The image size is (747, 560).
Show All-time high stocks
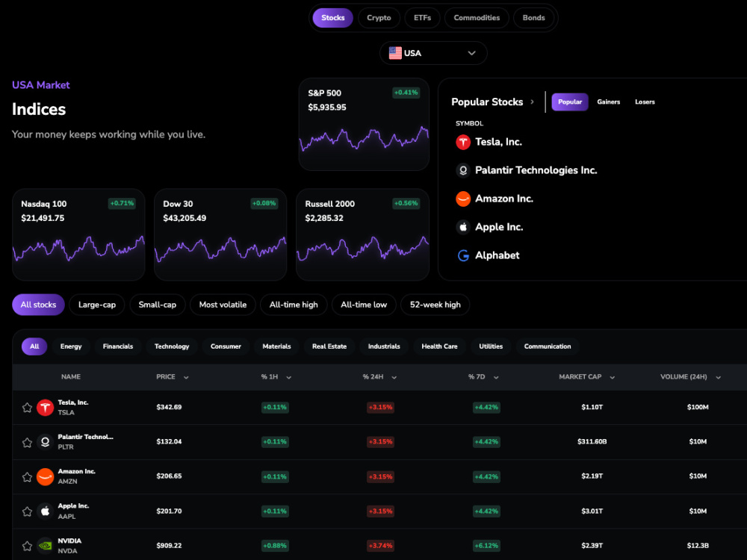(294, 305)
